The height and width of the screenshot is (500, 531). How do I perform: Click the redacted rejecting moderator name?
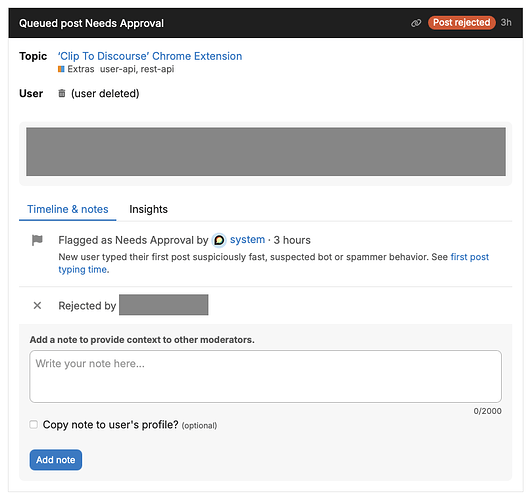[x=164, y=305]
